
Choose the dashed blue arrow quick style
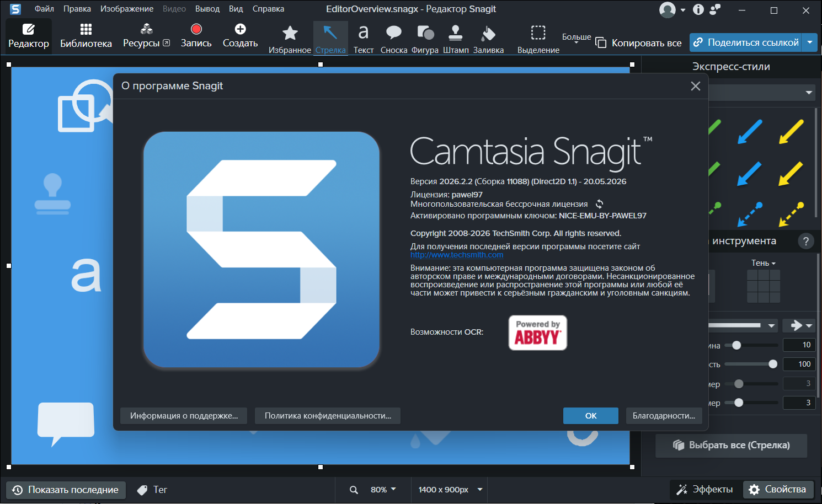750,214
